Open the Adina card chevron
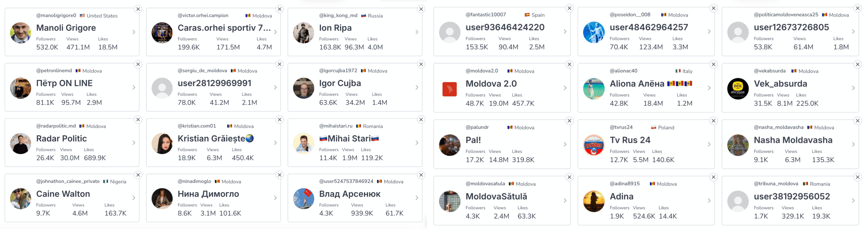This screenshot has height=229, width=868. [x=709, y=201]
